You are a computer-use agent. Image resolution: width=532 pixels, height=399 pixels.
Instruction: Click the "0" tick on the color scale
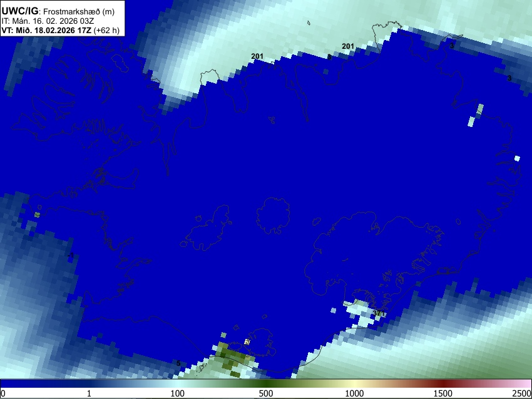(x=3, y=393)
